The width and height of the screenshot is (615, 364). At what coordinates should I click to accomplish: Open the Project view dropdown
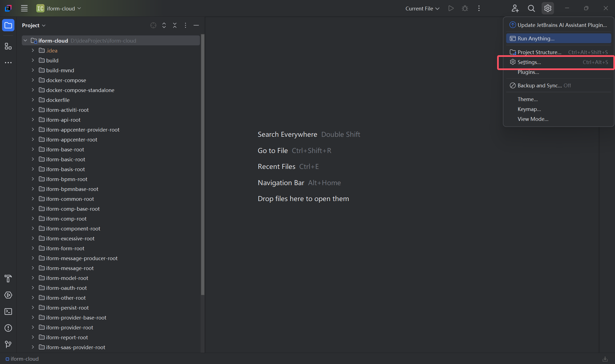click(x=34, y=25)
